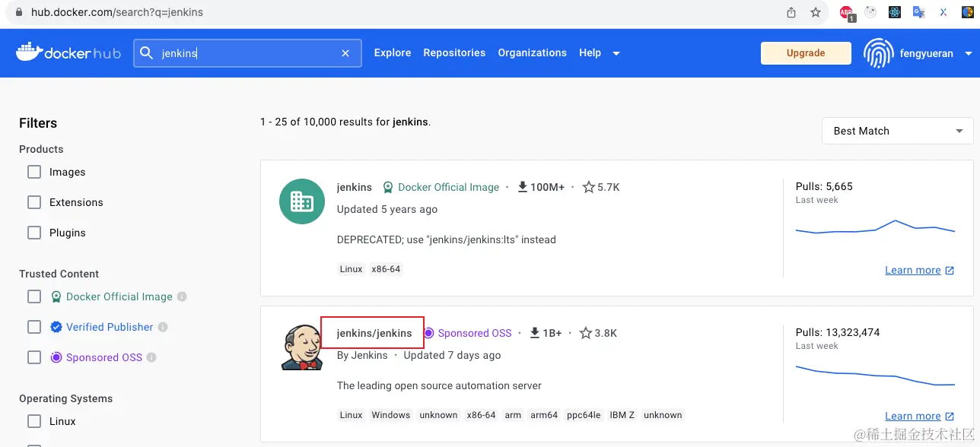The height and width of the screenshot is (447, 980).
Task: Click Help in the nav bar
Action: pyautogui.click(x=590, y=52)
